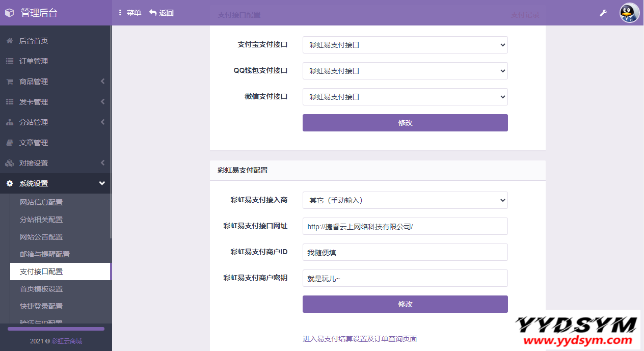
Task: Select 首页模板设置 submenu item
Action: tap(41, 289)
